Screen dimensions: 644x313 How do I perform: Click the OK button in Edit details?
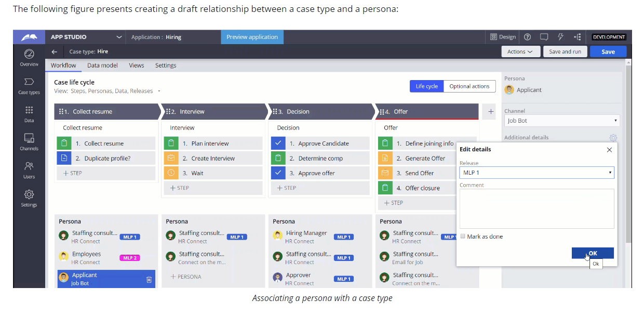click(593, 253)
